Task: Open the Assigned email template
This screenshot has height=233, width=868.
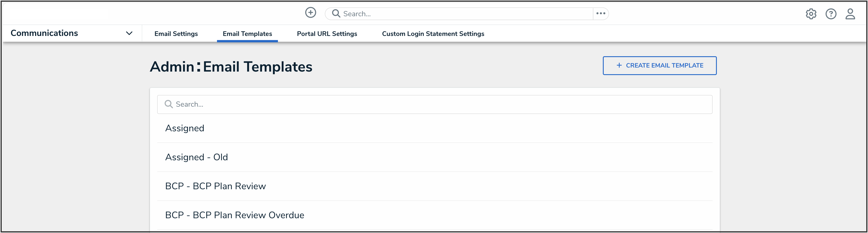Action: [x=185, y=128]
